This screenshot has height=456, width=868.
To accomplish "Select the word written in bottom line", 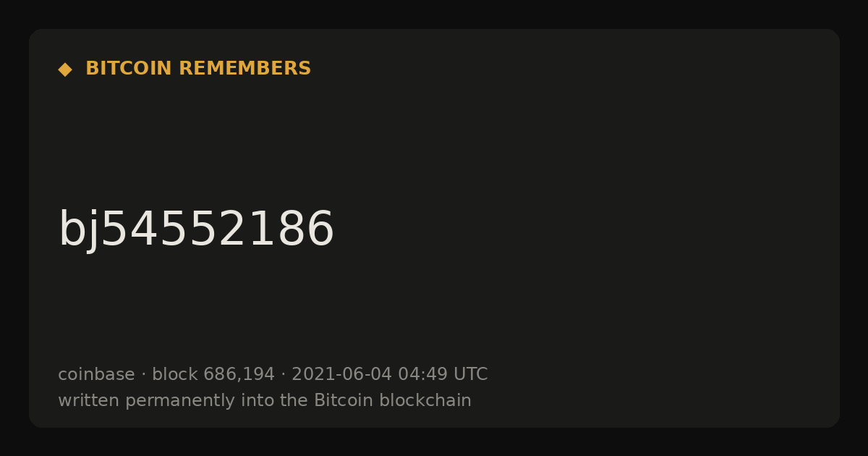I will pyautogui.click(x=89, y=400).
